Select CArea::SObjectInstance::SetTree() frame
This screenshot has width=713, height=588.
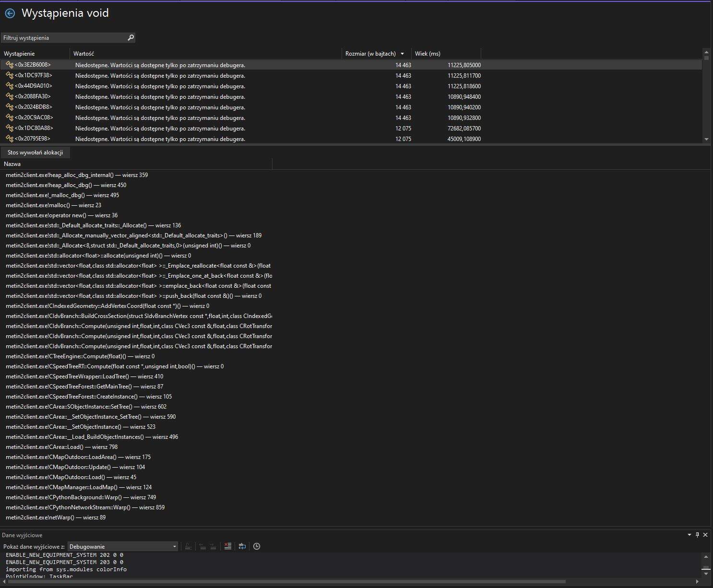pos(86,407)
